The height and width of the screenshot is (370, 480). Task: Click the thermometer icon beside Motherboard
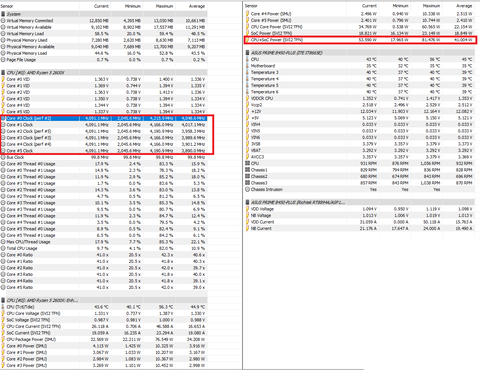[247, 66]
